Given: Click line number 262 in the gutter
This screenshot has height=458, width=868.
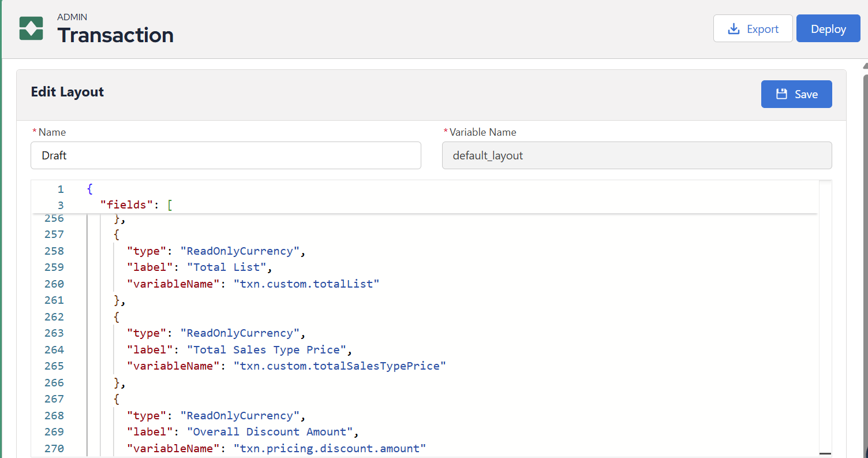Looking at the screenshot, I should (54, 316).
